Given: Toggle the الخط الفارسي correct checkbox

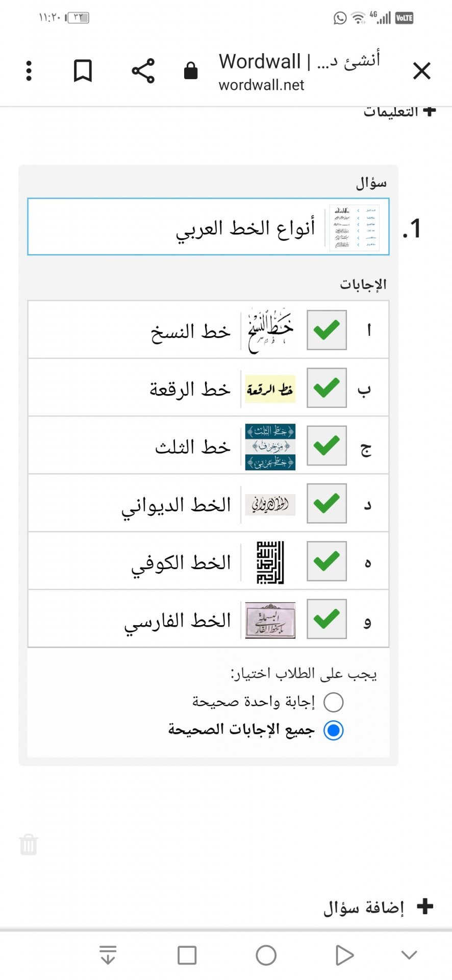Looking at the screenshot, I should pos(327,619).
